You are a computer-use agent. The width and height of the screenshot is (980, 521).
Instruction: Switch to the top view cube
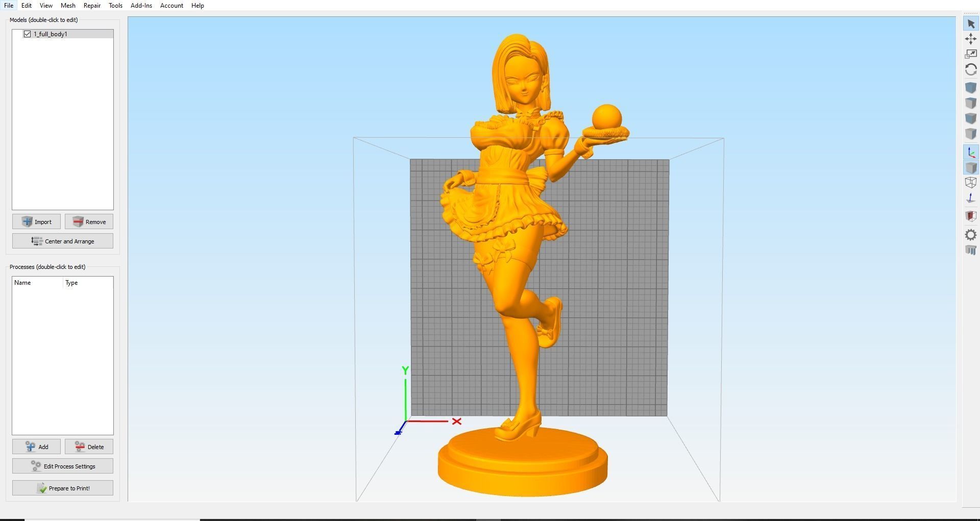click(x=971, y=103)
